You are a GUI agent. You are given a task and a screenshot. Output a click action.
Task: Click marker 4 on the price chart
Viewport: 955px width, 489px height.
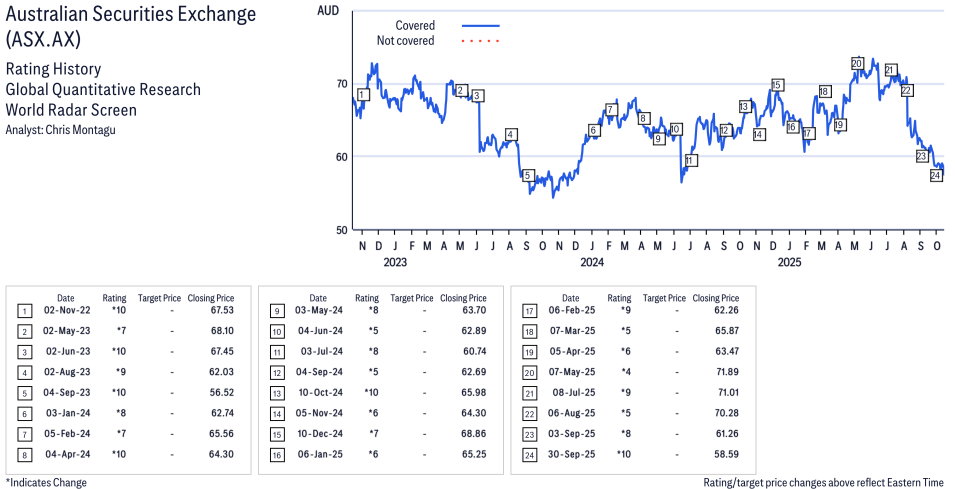click(x=511, y=134)
